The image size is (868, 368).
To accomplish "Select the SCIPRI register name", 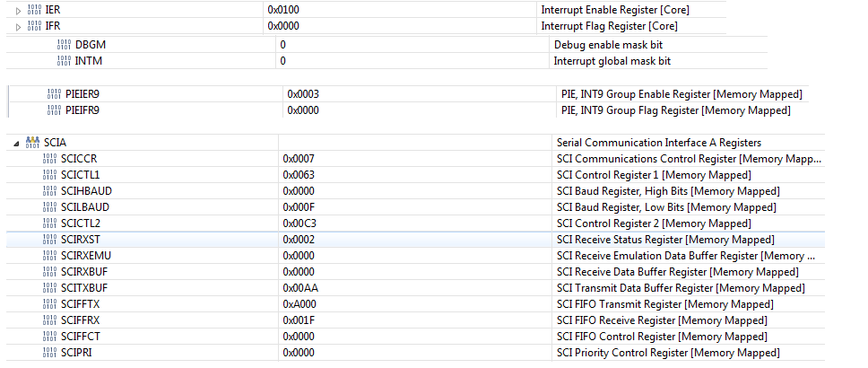I will pyautogui.click(x=79, y=353).
